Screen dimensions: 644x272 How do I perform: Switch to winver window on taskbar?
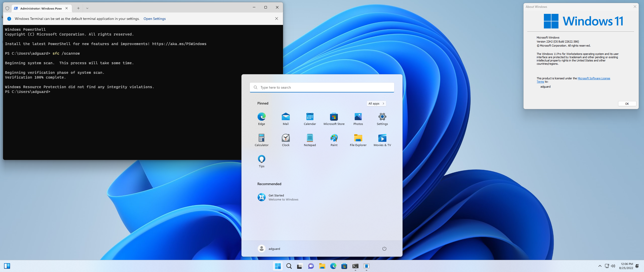(366, 266)
